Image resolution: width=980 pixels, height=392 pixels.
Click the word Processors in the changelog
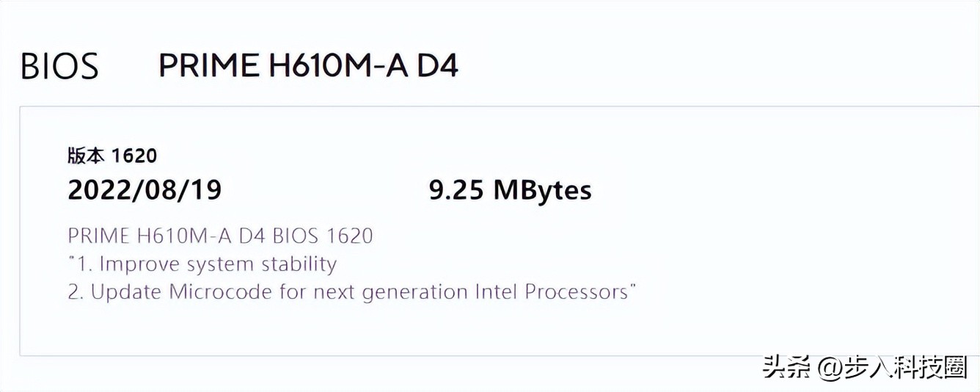pyautogui.click(x=576, y=292)
